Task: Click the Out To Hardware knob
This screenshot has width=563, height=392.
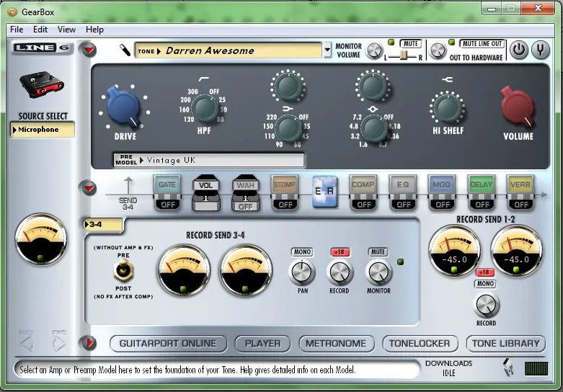Action: (438, 50)
